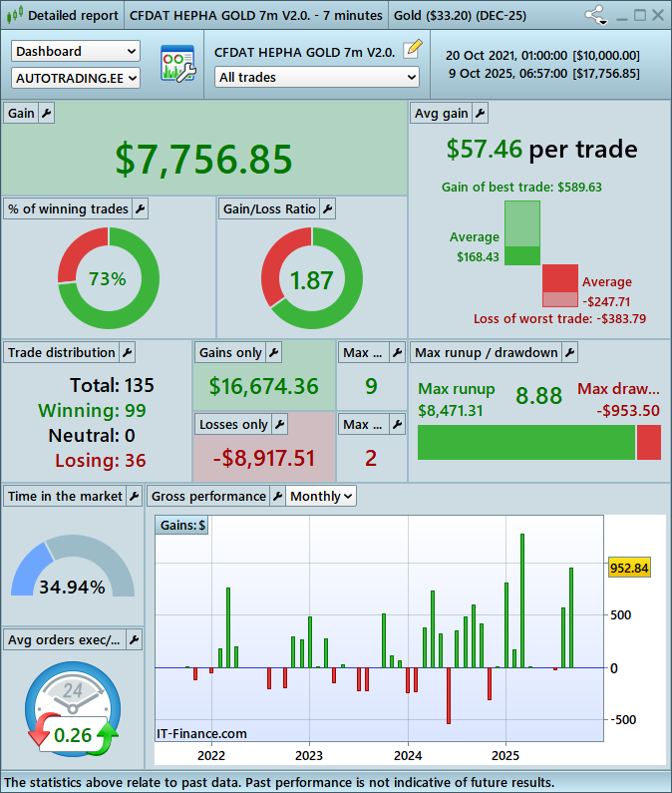Click the Gains only panel header
672x793 pixels.
tap(231, 352)
